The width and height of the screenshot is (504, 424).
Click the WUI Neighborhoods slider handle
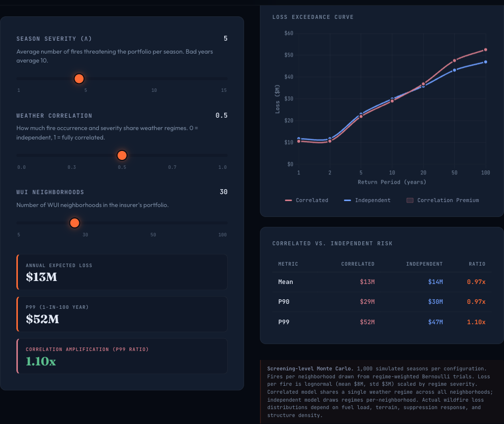(74, 222)
